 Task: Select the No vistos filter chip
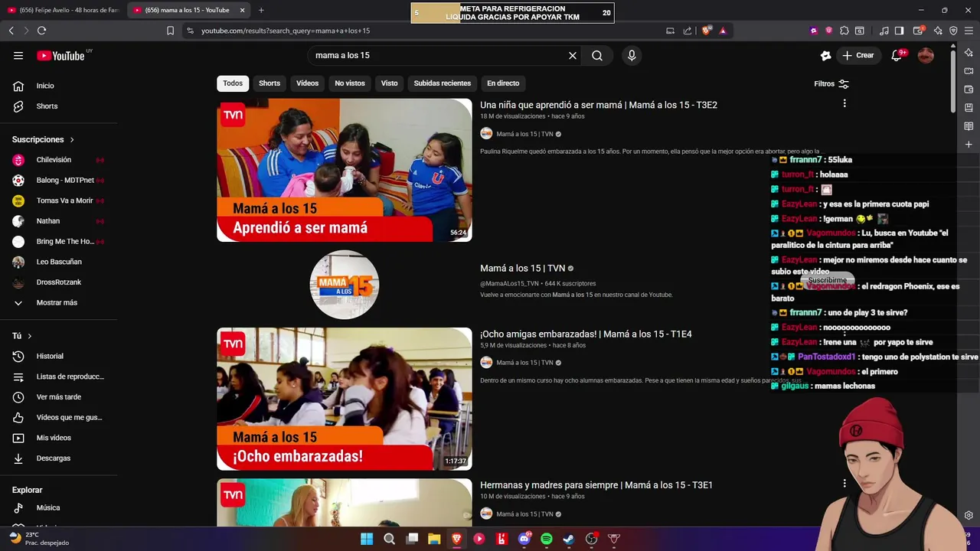click(x=350, y=83)
